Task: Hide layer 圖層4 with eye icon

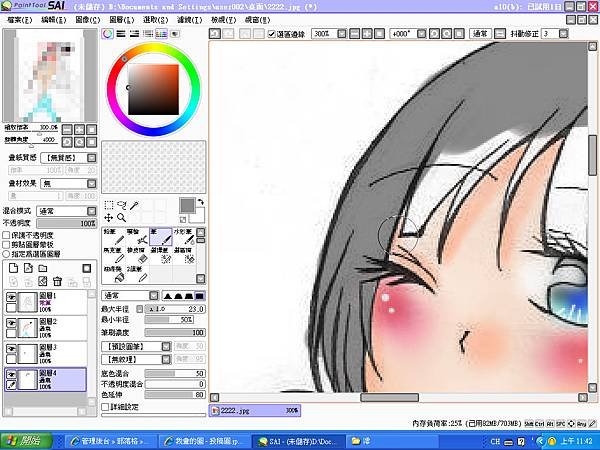Action: click(11, 374)
